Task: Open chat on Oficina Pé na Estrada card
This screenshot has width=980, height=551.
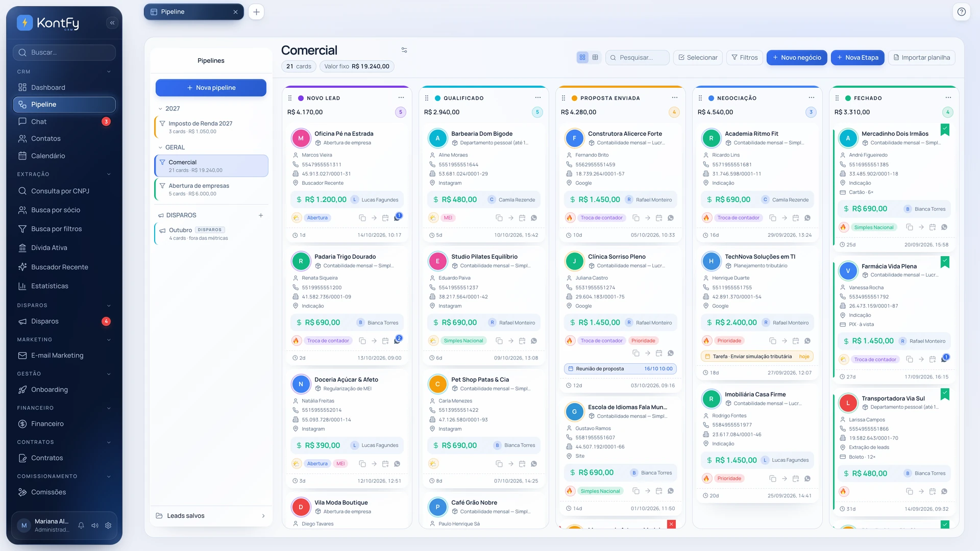Action: click(397, 218)
